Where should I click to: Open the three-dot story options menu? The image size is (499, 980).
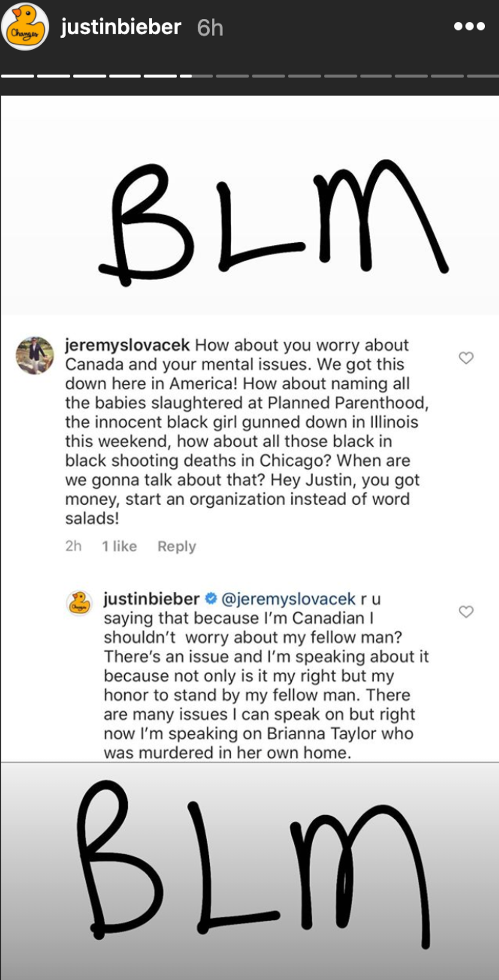(469, 26)
